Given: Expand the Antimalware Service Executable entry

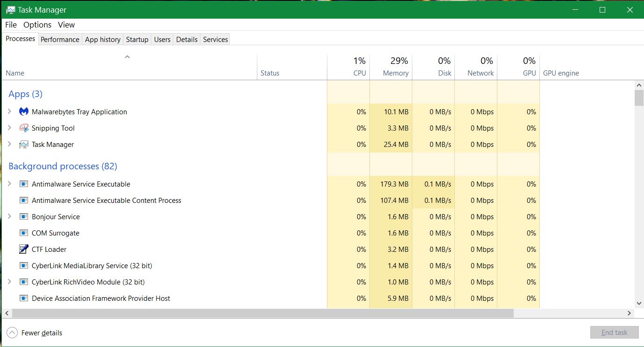Looking at the screenshot, I should [9, 184].
